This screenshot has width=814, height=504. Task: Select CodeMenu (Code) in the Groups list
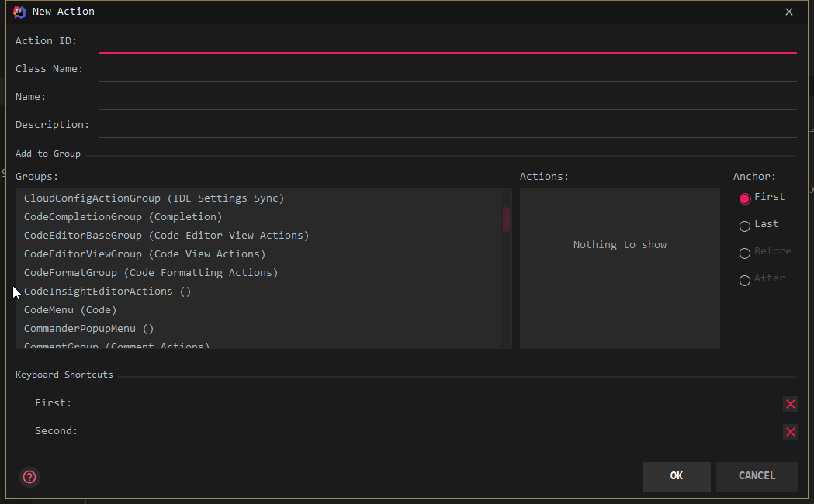click(69, 309)
